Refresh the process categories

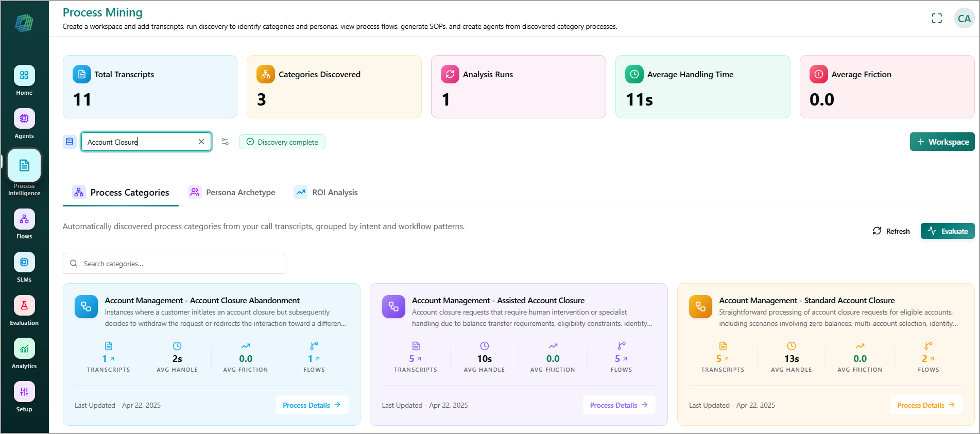point(891,231)
